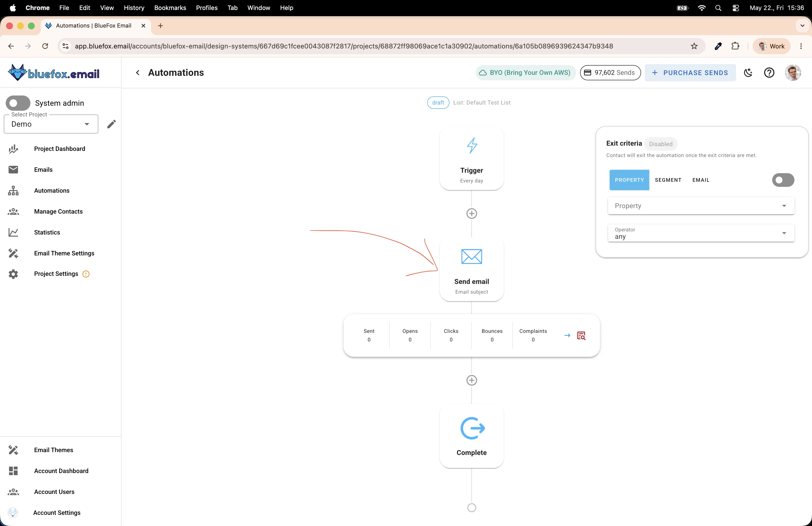This screenshot has width=812, height=526.
Task: Open the Property dropdown in Exit criteria
Action: [701, 206]
